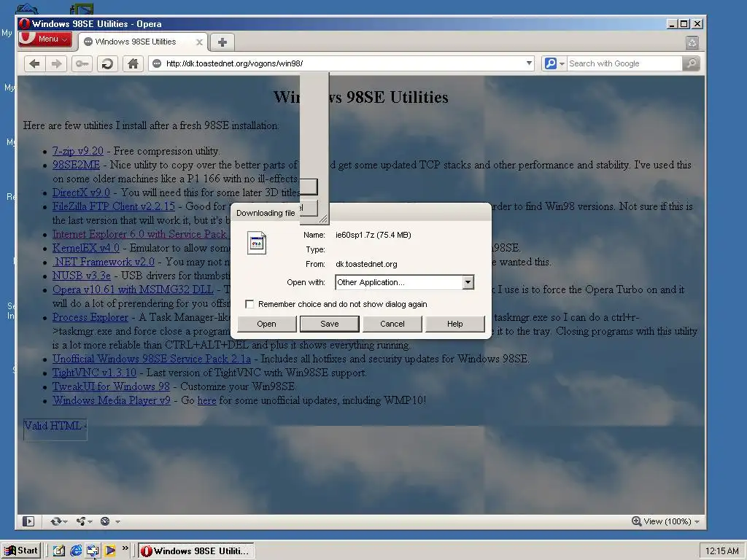Click the site info globe badge in the address bar
Viewport: 747px width, 560px height.
coord(157,63)
